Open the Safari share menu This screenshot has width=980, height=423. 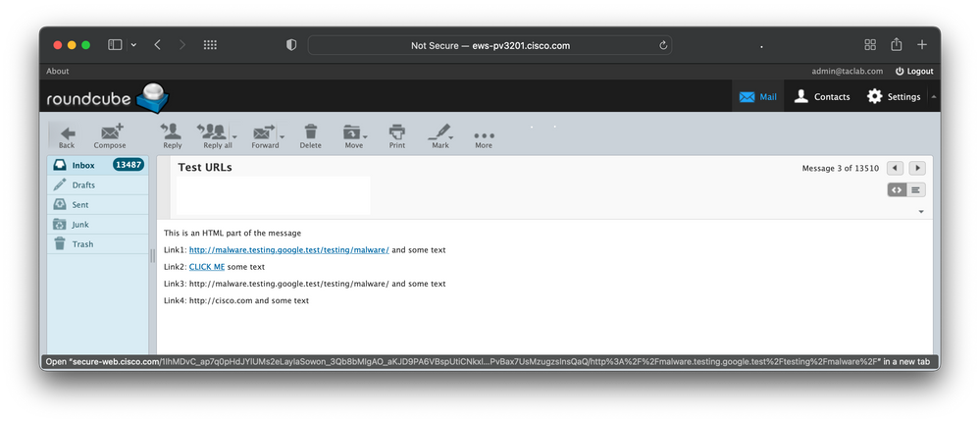click(897, 44)
